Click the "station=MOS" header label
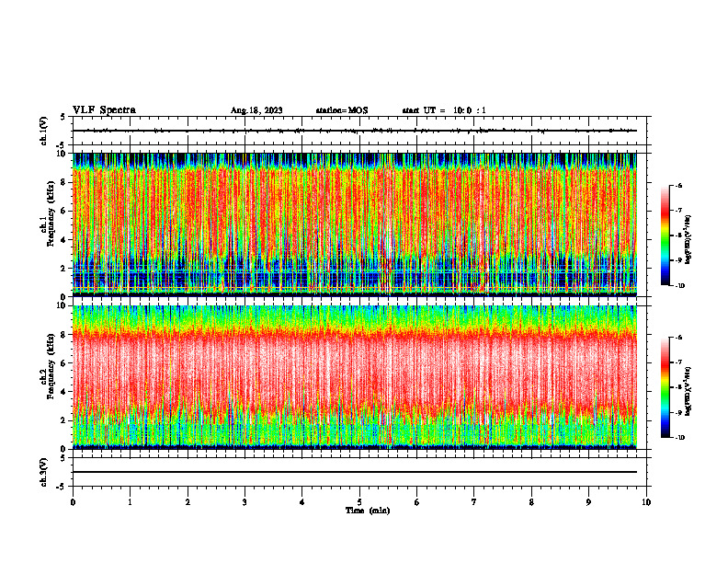728x563 pixels. [x=342, y=110]
